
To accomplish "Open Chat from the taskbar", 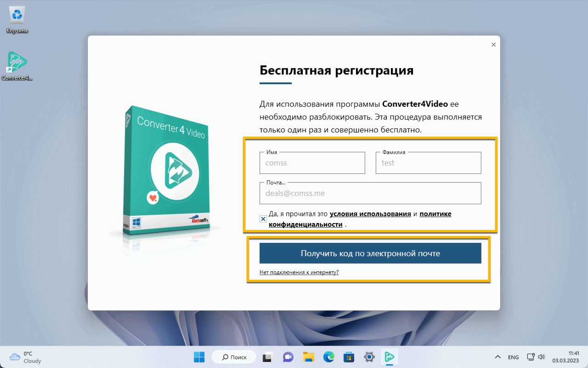I will point(288,356).
